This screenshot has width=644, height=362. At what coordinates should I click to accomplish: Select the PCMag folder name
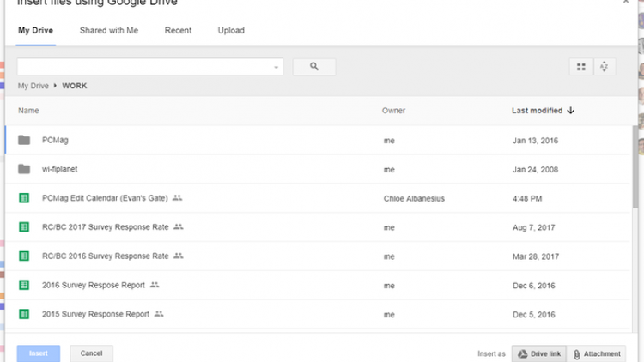click(55, 140)
